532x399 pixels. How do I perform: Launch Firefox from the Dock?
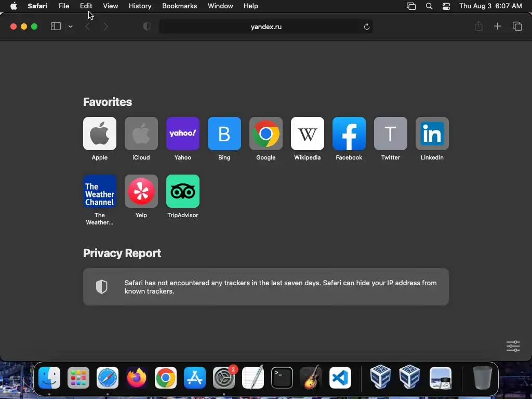tap(137, 378)
